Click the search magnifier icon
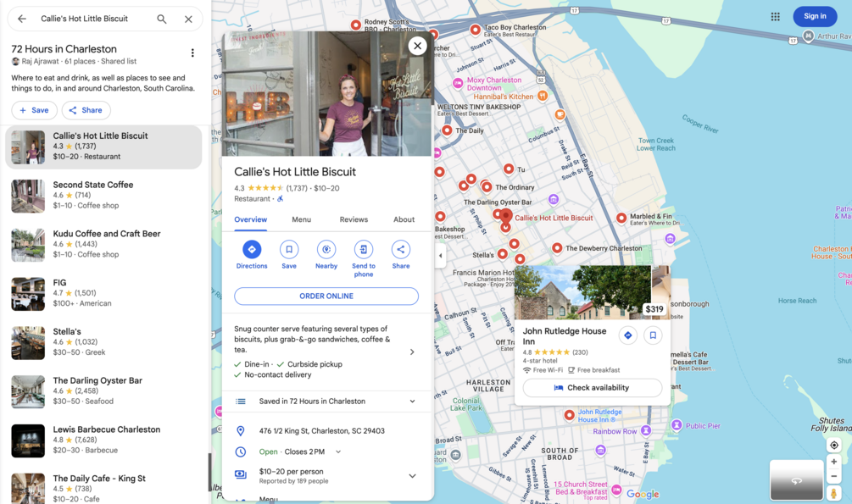The image size is (852, 504). [x=162, y=19]
